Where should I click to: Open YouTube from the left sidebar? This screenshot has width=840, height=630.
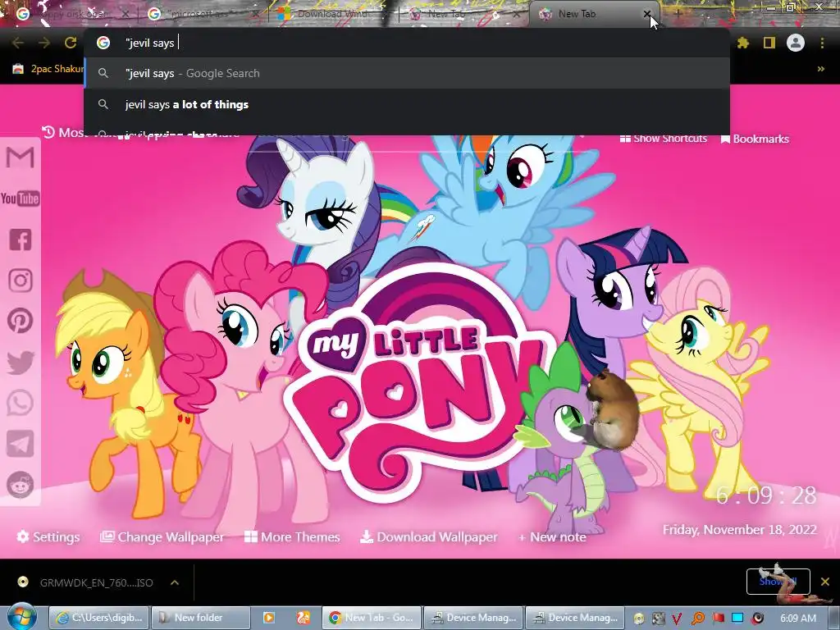point(20,199)
